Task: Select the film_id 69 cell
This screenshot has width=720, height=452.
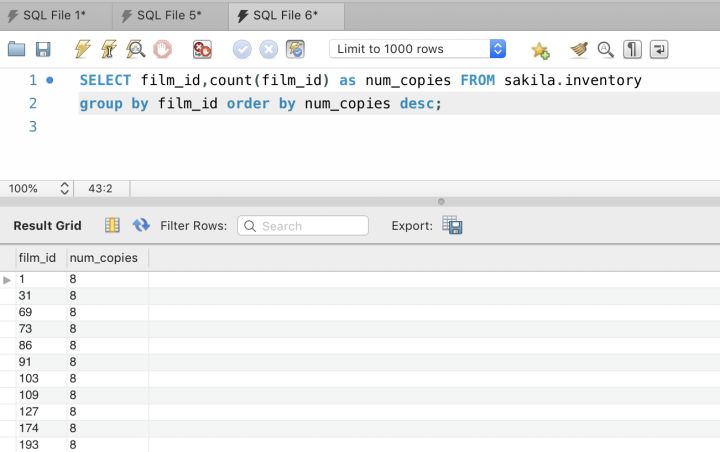Action: (x=41, y=312)
